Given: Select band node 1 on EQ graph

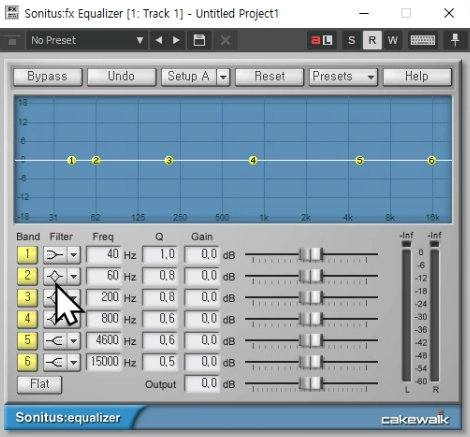Looking at the screenshot, I should click(x=71, y=161).
